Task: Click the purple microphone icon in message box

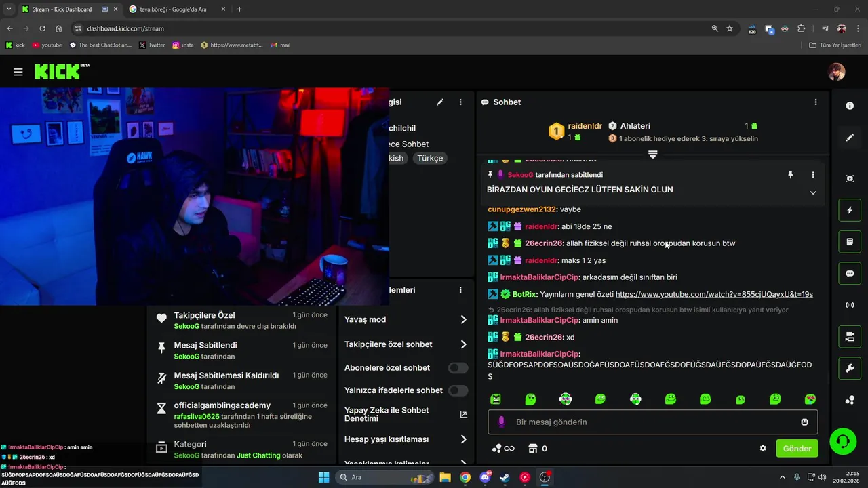Action: click(x=502, y=422)
